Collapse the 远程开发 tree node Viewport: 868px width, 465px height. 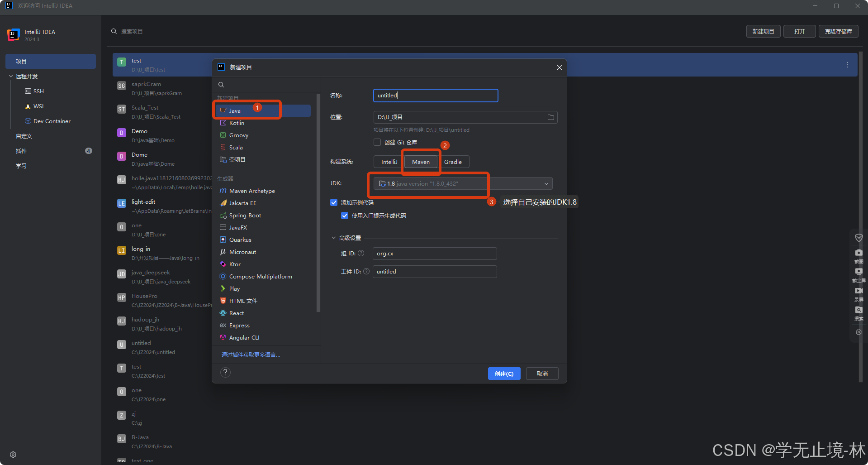(11, 76)
